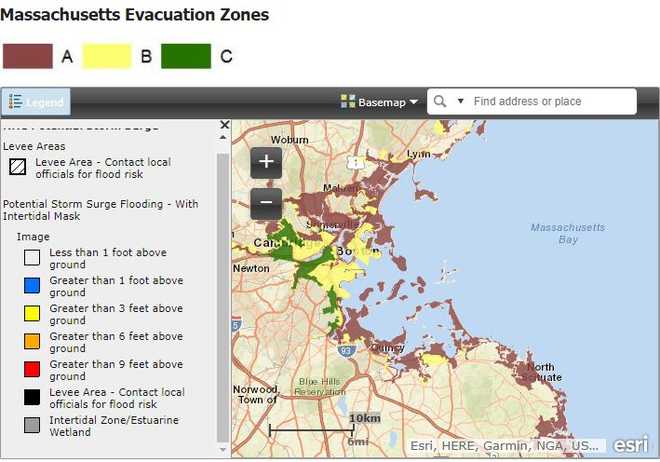Close the legend panel with X
Viewport: 660px width, 462px height.
tap(224, 125)
